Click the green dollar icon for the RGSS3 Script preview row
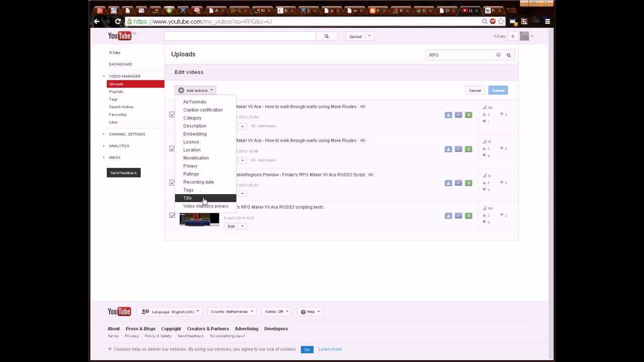 468,183
